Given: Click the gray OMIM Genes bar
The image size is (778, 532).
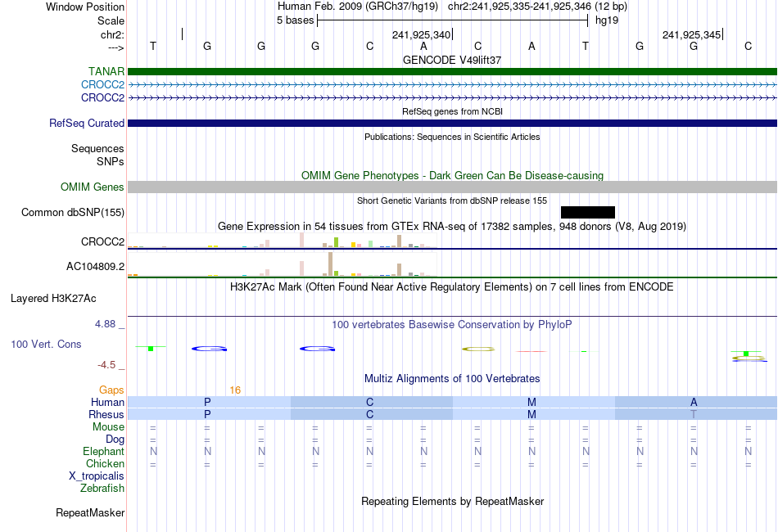Looking at the screenshot, I should tap(452, 187).
